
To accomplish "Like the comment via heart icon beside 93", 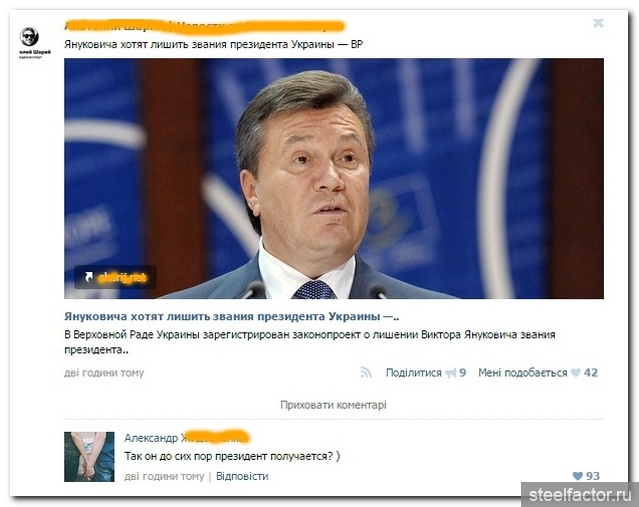I will click(x=577, y=476).
